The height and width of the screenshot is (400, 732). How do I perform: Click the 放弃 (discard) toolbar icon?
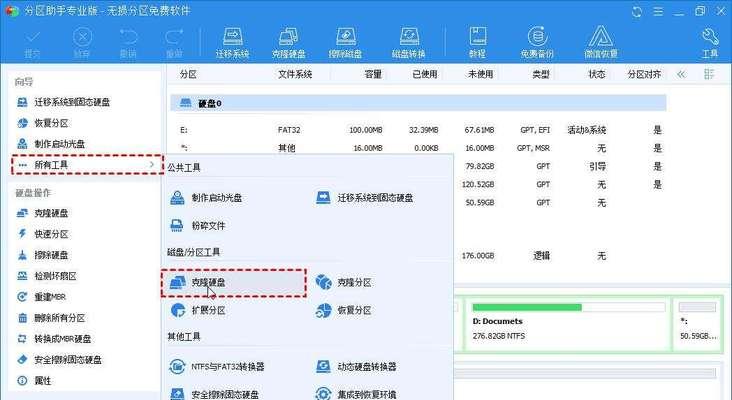point(82,43)
